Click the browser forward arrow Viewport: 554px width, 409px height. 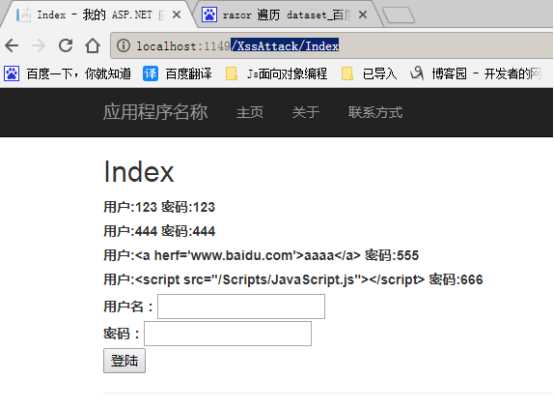pyautogui.click(x=38, y=46)
